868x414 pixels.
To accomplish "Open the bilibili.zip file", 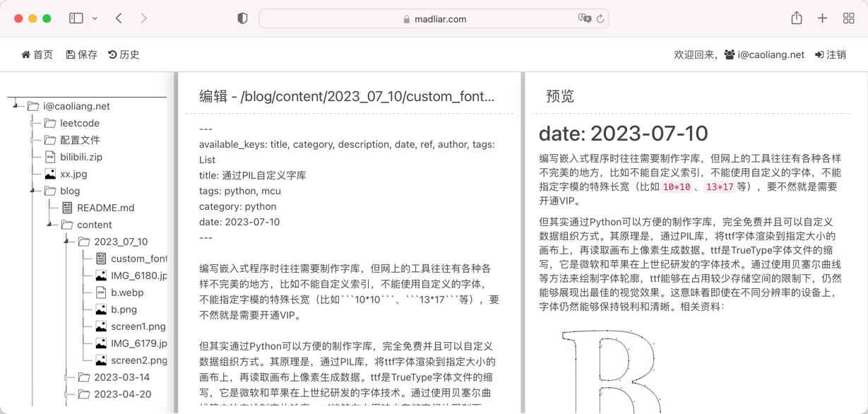I will [x=81, y=157].
